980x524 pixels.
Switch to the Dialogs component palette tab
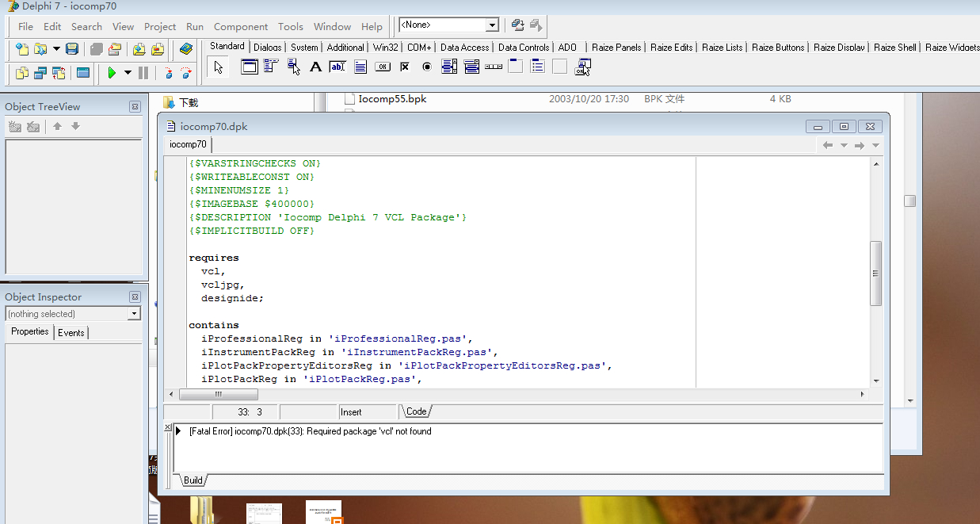tap(267, 48)
